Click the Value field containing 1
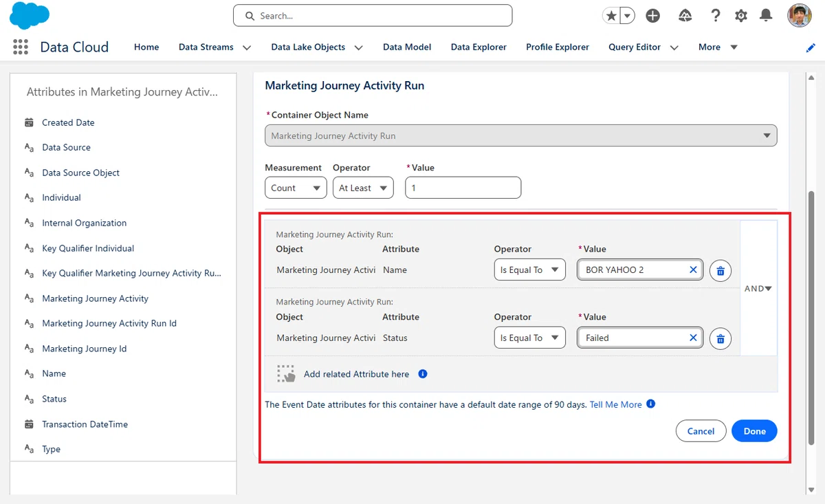 (x=463, y=188)
